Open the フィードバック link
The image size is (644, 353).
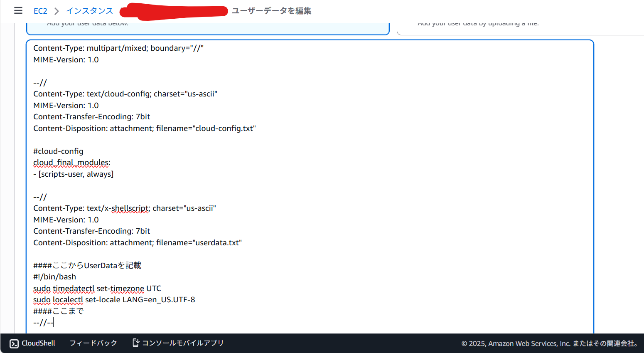[93, 343]
